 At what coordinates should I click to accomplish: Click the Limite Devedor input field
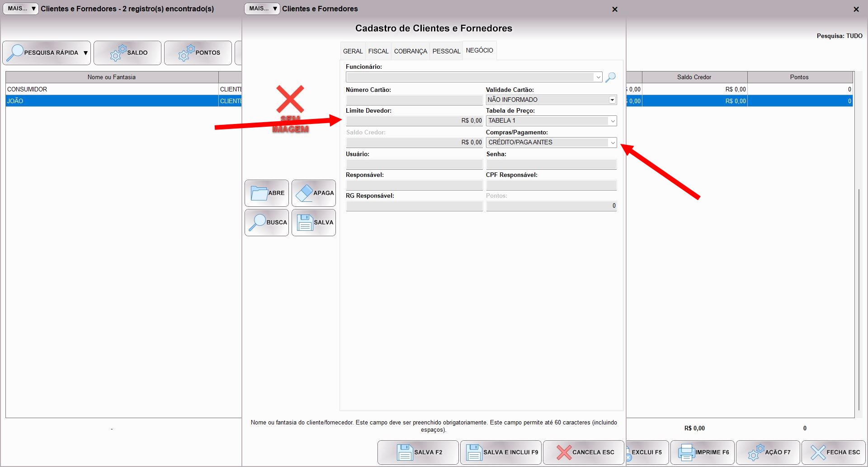pos(414,121)
